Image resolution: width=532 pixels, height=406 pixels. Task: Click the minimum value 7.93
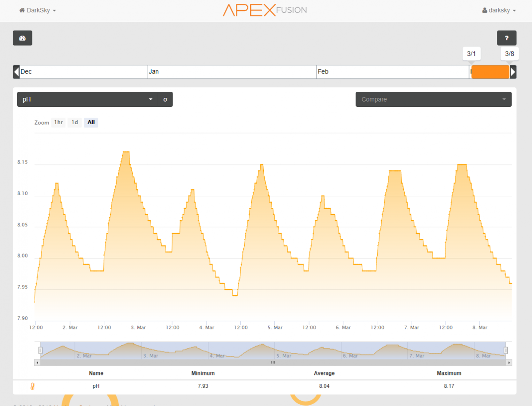coord(203,386)
